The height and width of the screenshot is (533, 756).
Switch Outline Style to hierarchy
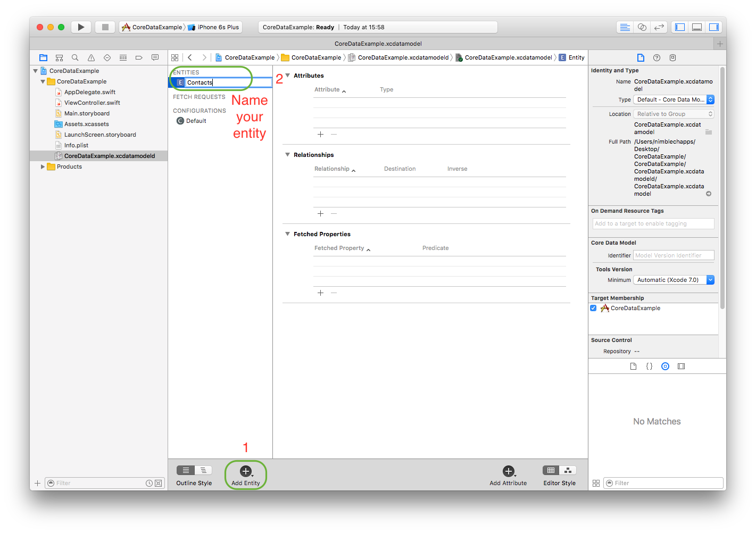point(203,470)
